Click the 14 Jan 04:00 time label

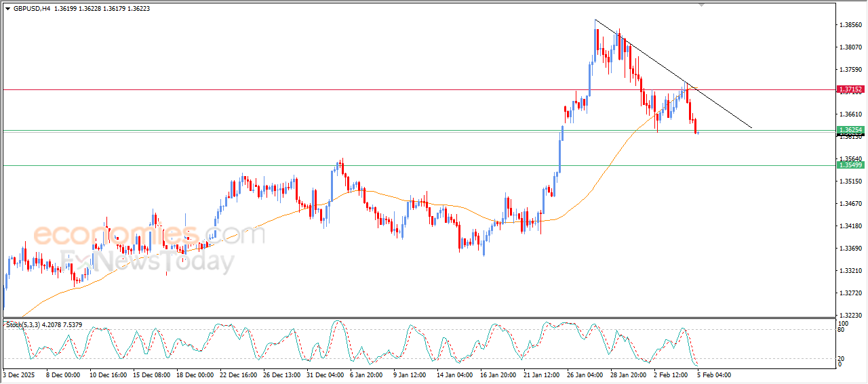456,375
